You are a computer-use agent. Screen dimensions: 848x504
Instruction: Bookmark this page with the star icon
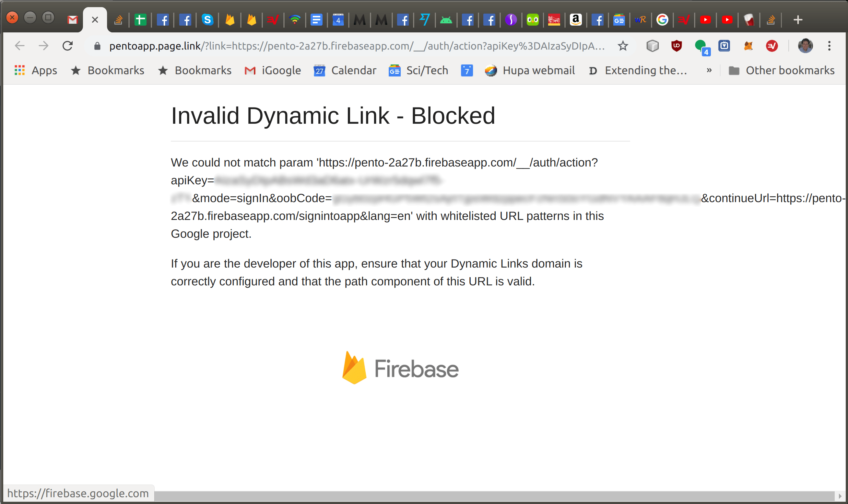click(623, 46)
